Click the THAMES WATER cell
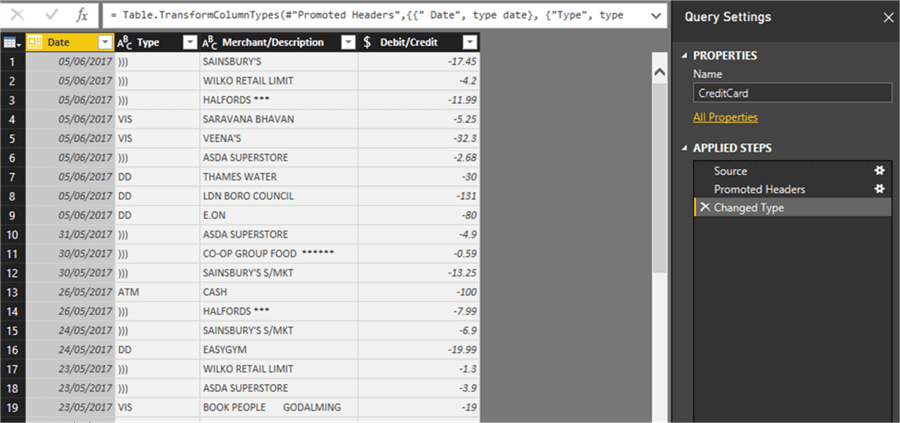Viewport: 900px width, 423px height. click(x=279, y=177)
